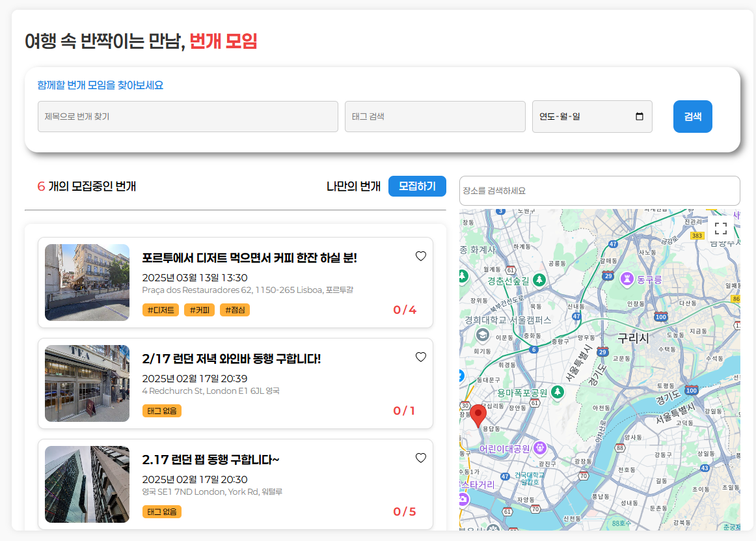Screen dimensions: 756x541
Task: Focus the title search field 제목으로 번개 찾기
Action: point(188,117)
